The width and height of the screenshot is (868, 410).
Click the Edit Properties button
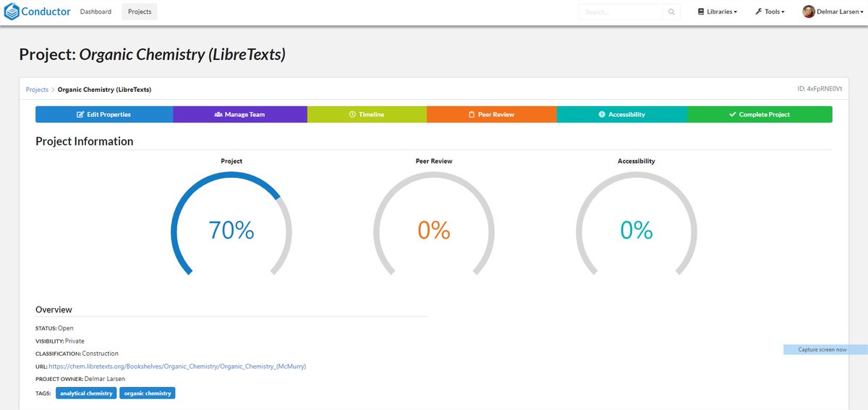coord(104,114)
